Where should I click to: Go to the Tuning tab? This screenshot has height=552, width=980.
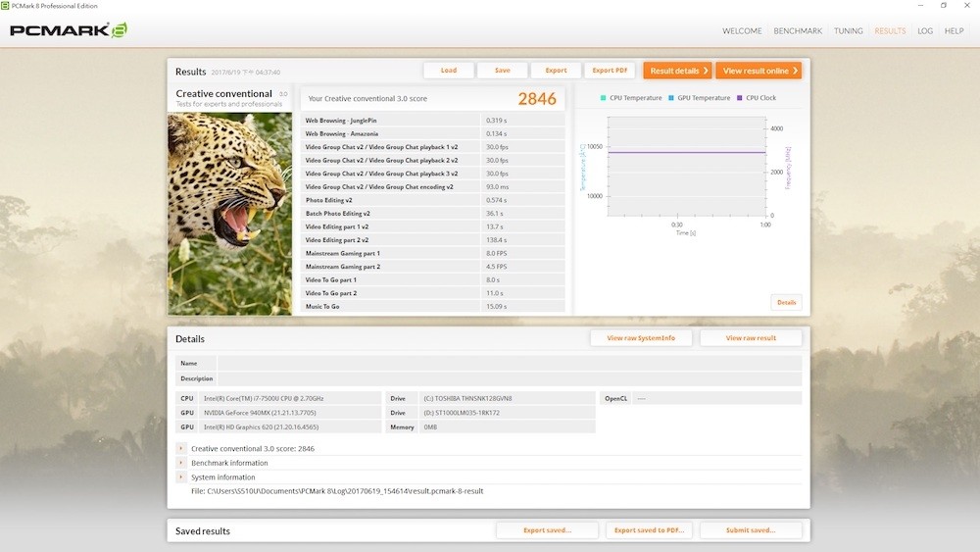click(848, 31)
